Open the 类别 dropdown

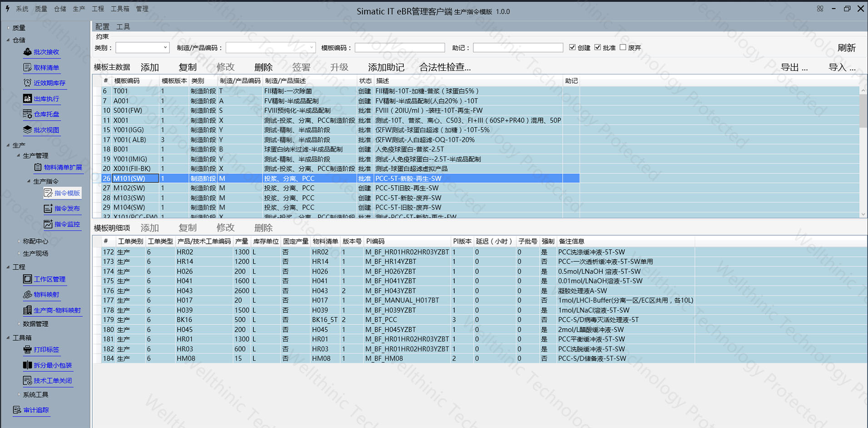point(165,47)
